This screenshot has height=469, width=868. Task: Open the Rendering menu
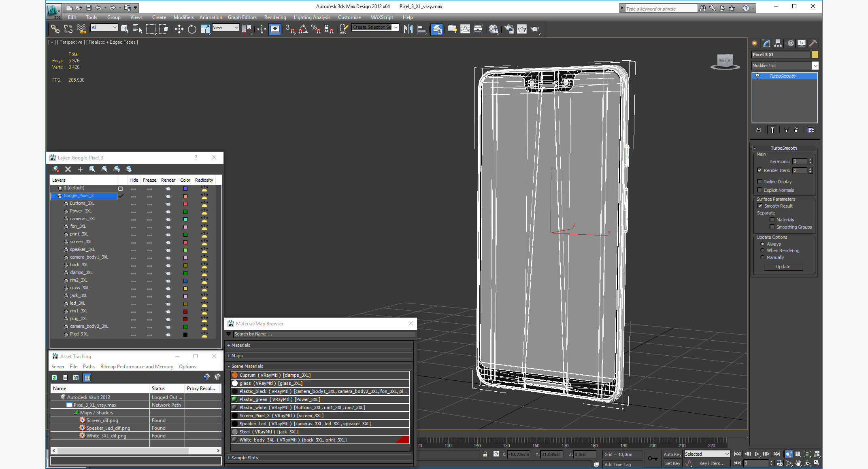click(275, 17)
